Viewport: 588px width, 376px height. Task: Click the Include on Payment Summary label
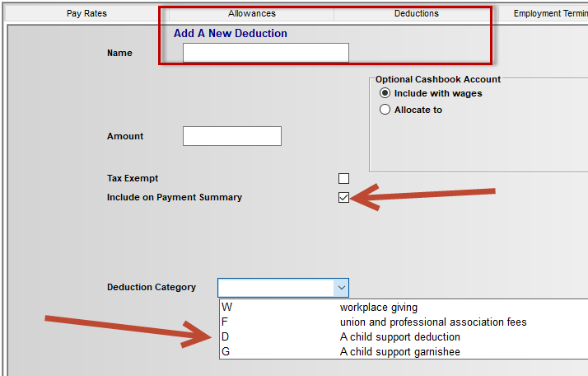click(175, 197)
